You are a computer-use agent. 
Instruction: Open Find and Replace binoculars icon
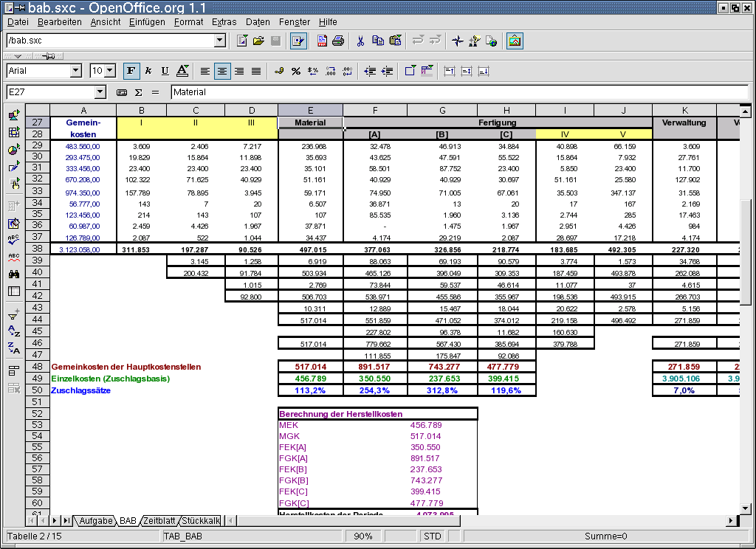(13, 274)
